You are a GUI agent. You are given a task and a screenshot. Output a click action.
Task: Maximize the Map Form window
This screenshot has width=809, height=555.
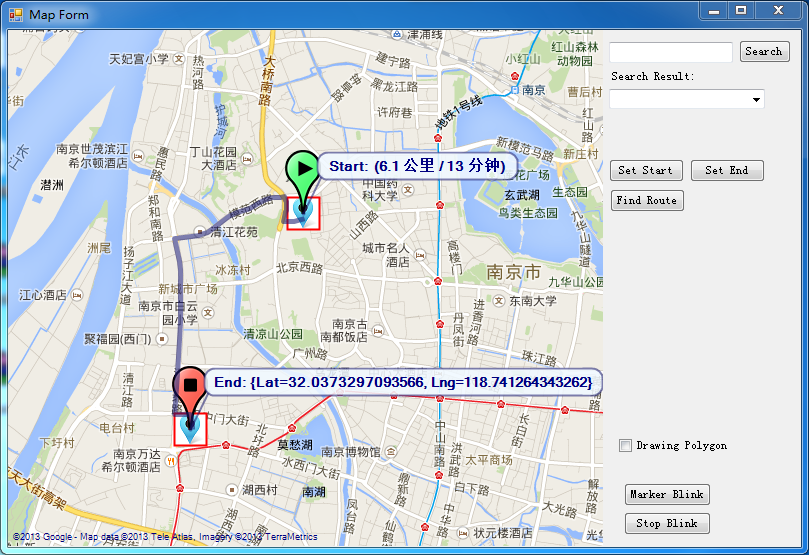point(741,10)
